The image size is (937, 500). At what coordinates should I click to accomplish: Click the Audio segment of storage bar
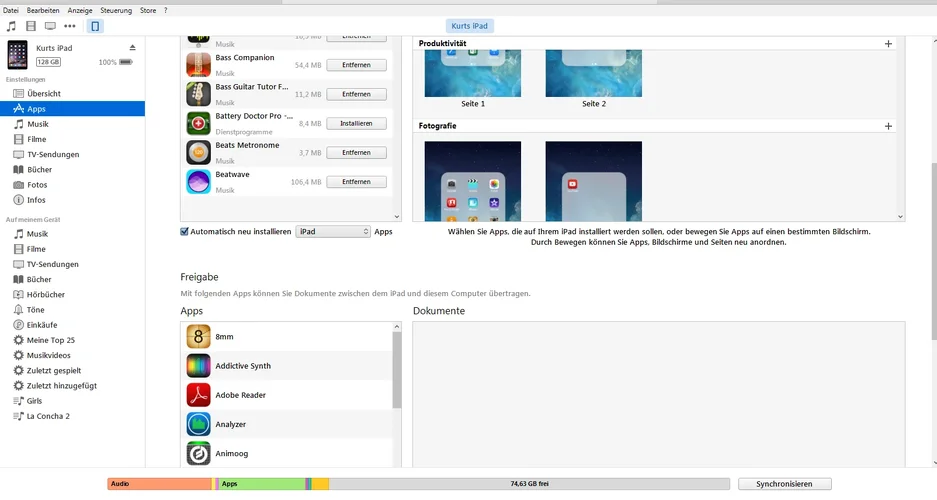pos(160,484)
